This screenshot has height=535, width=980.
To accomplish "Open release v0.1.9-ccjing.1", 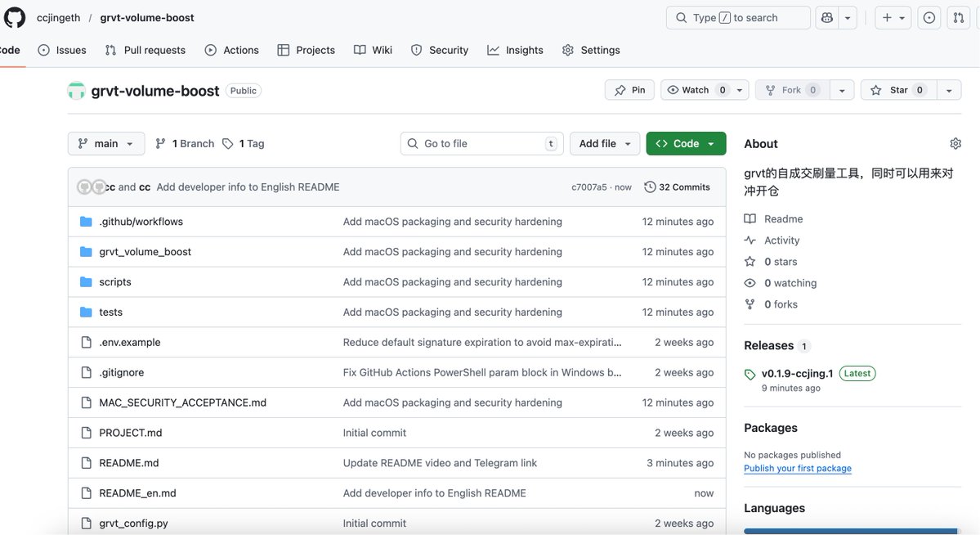I will click(x=797, y=374).
